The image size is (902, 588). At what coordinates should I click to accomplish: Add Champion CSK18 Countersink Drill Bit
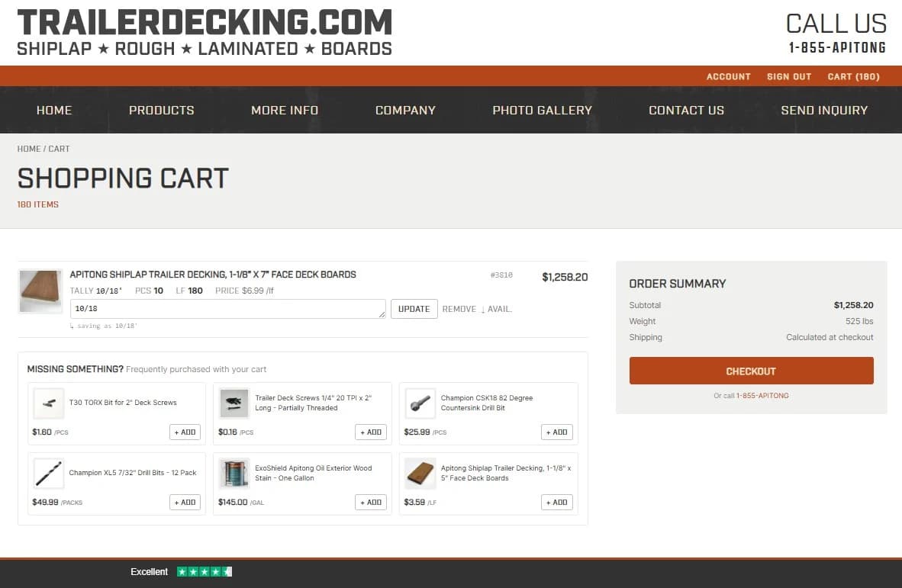[x=556, y=432]
